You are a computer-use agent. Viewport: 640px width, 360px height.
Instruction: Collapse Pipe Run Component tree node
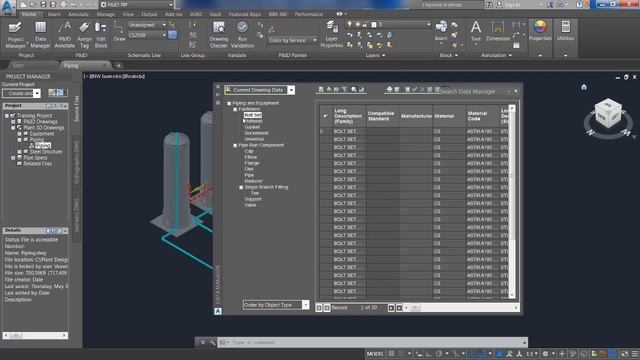[x=235, y=145]
